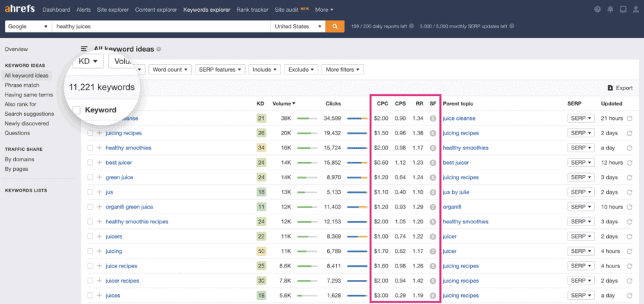Refresh the healthy smoothies row data
This screenshot has width=644, height=304.
630,148
